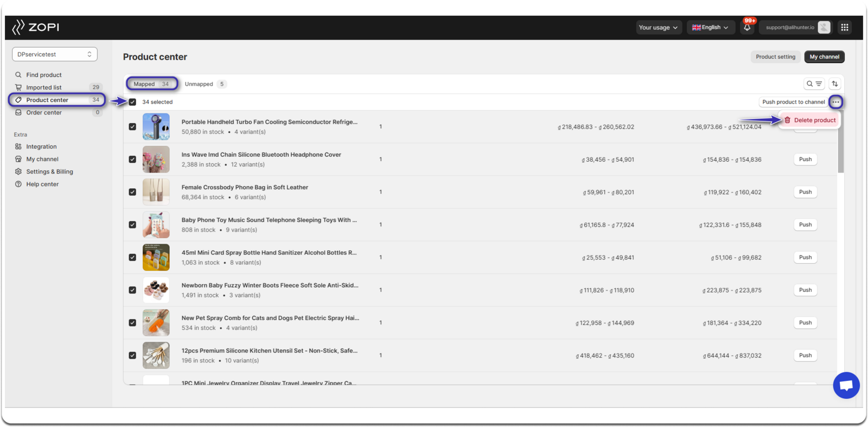The image size is (868, 427).
Task: Open the Newborn Baby Boots thumbnail
Action: pyautogui.click(x=156, y=290)
